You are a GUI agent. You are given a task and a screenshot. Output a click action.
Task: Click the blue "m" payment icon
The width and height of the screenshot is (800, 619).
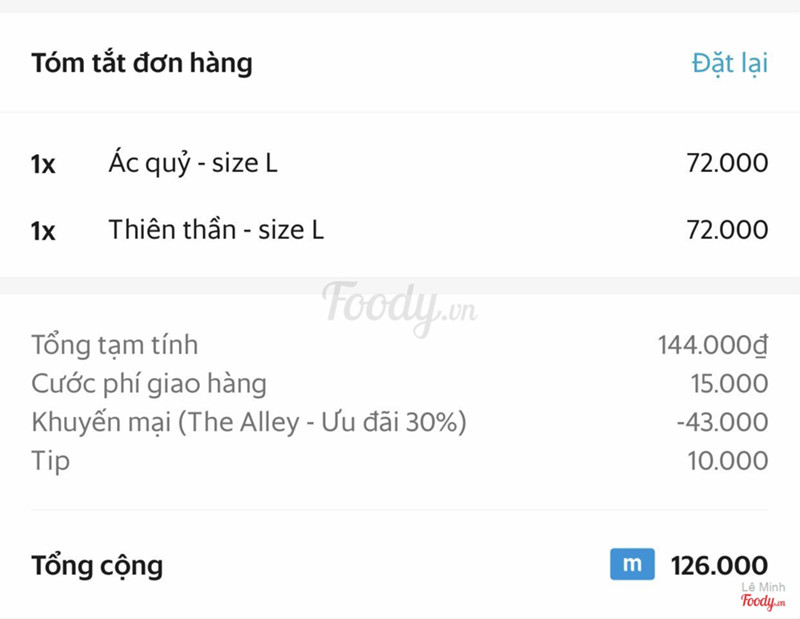click(x=632, y=565)
